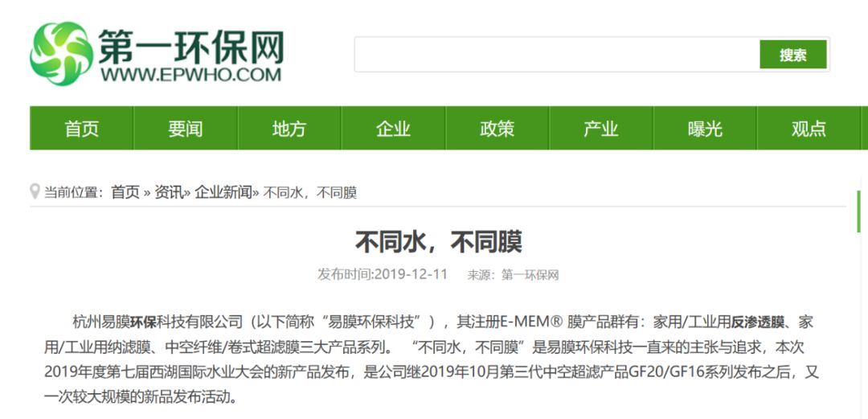Open the 企业新闻 breadcrumb link

(223, 192)
